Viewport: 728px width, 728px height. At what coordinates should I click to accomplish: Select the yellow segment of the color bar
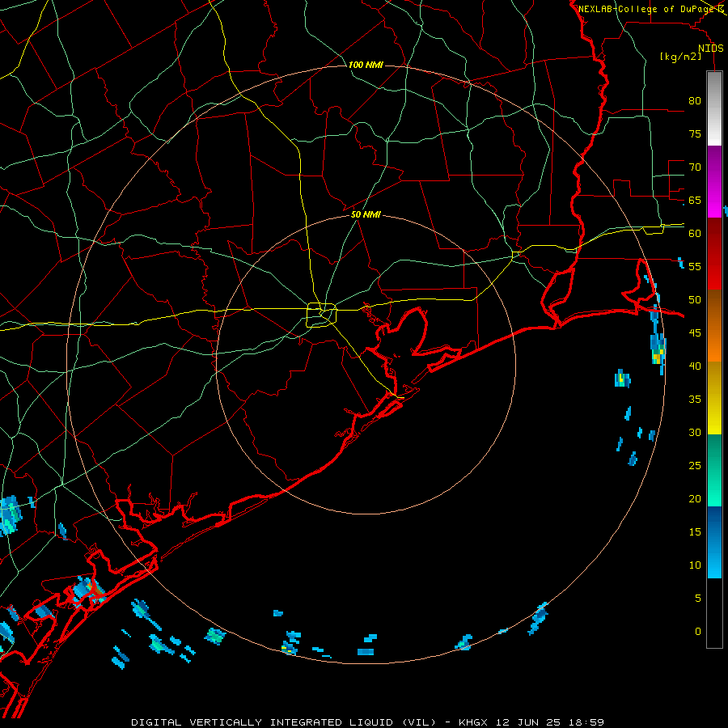point(714,398)
